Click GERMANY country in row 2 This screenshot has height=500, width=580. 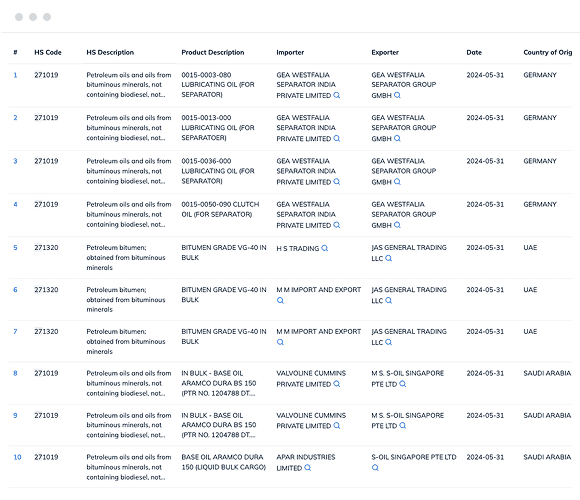[x=540, y=118]
